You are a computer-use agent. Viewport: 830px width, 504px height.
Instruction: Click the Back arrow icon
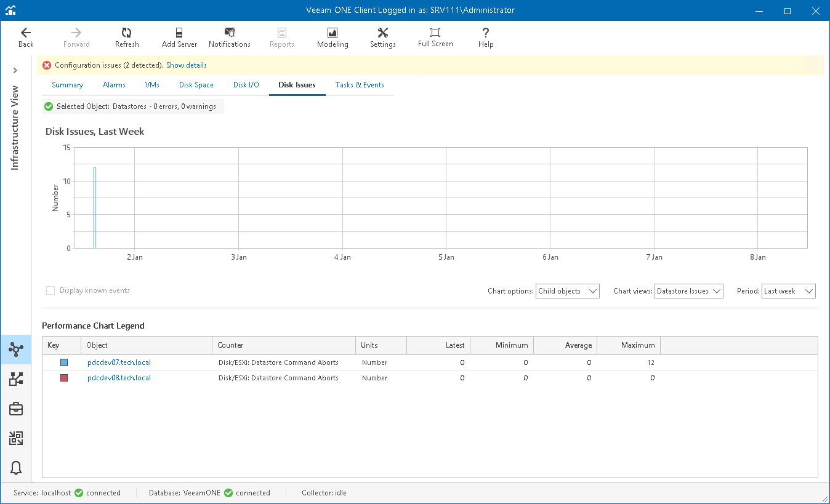pyautogui.click(x=26, y=33)
